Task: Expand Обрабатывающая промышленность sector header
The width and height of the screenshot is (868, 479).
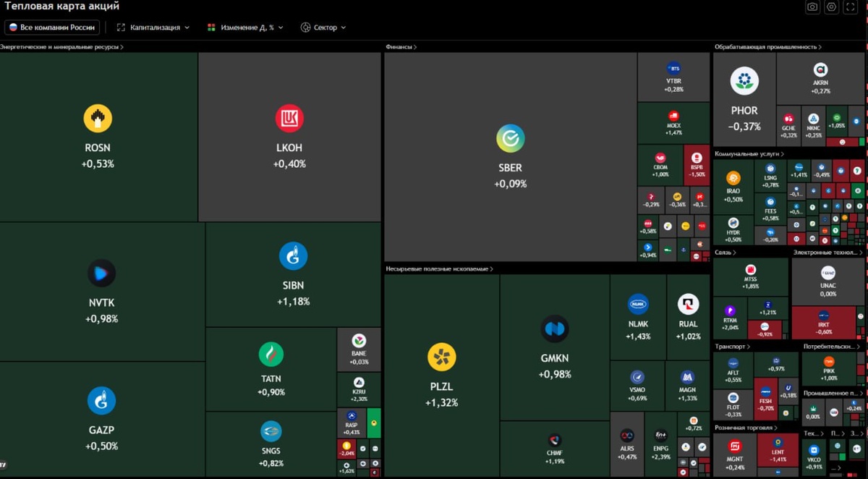Action: [x=768, y=47]
